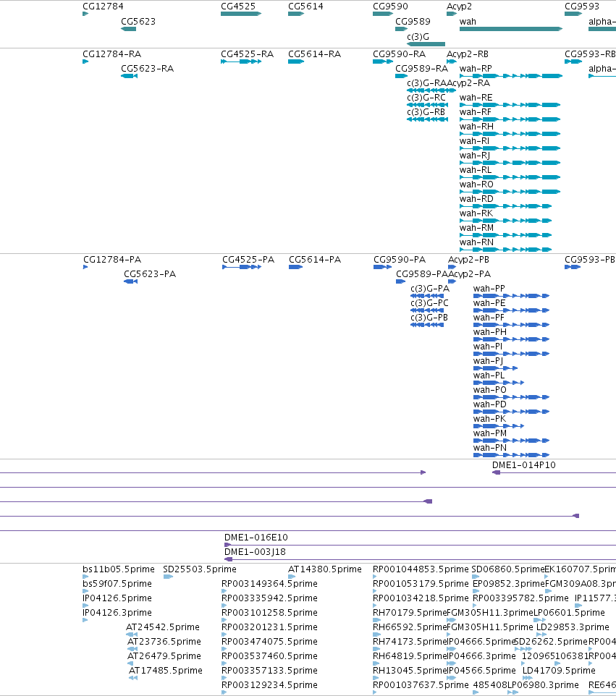This screenshot has width=616, height=696.
Task: Select the CG9593-PB protein label
Action: pyautogui.click(x=590, y=259)
